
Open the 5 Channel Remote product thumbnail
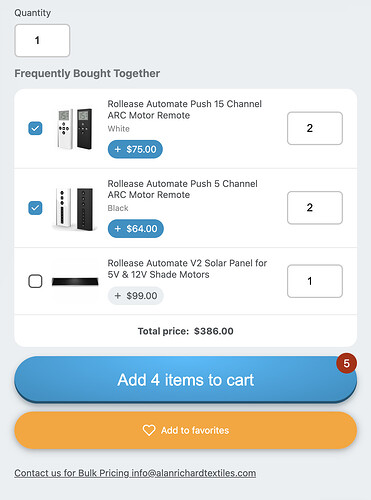coord(75,209)
